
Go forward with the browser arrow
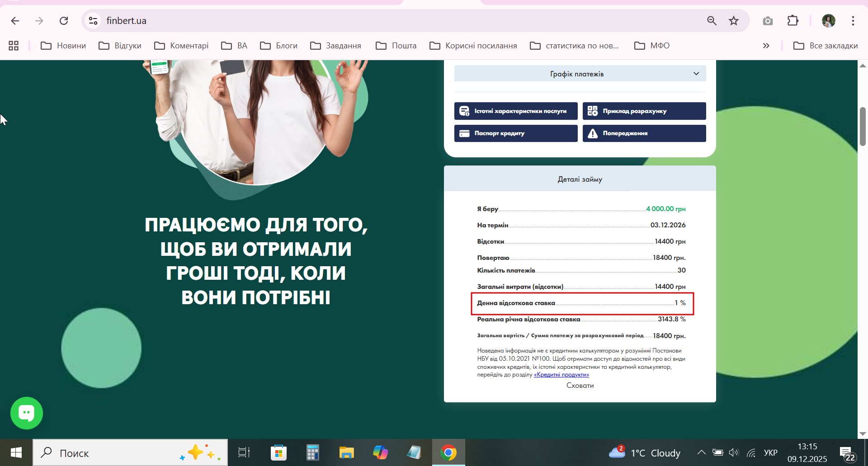click(39, 21)
